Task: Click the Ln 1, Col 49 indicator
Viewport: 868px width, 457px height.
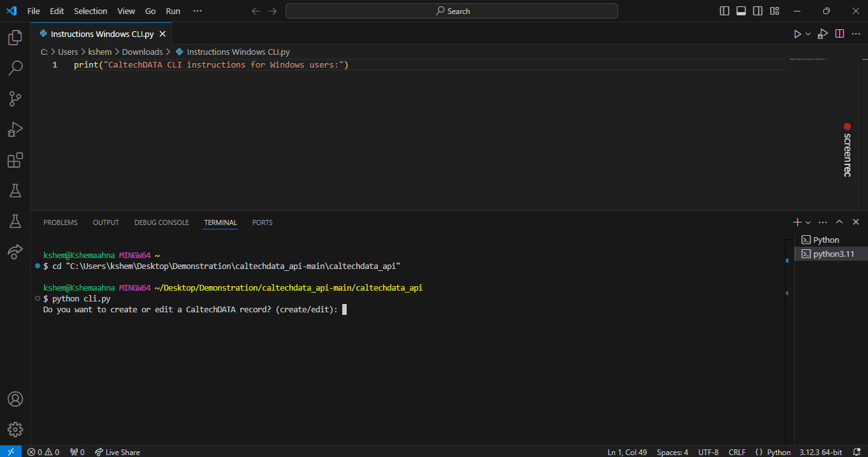Action: click(627, 452)
